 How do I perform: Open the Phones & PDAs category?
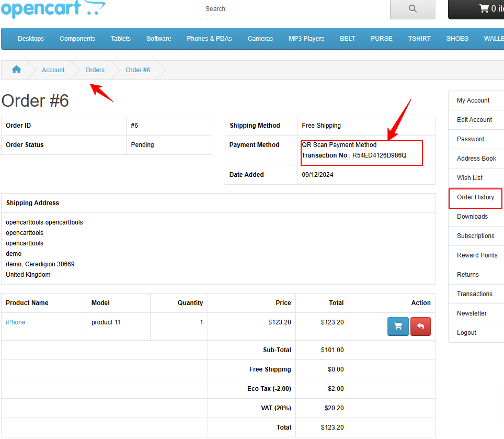pos(209,39)
